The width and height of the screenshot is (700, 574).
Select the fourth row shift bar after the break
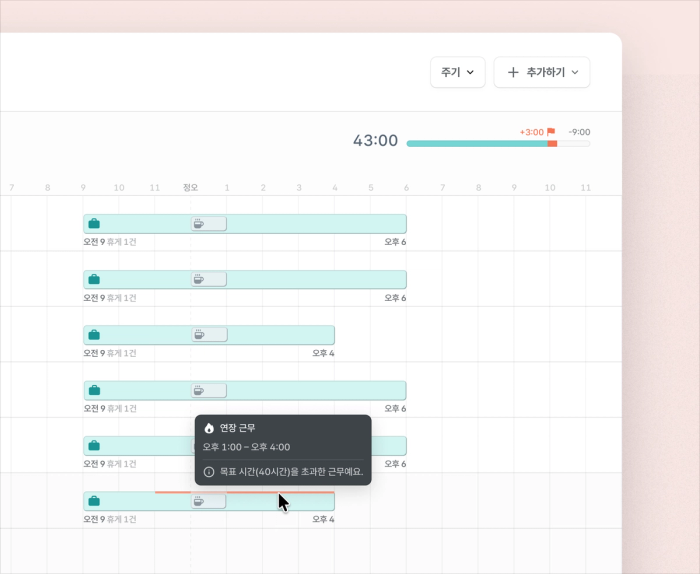coord(317,391)
